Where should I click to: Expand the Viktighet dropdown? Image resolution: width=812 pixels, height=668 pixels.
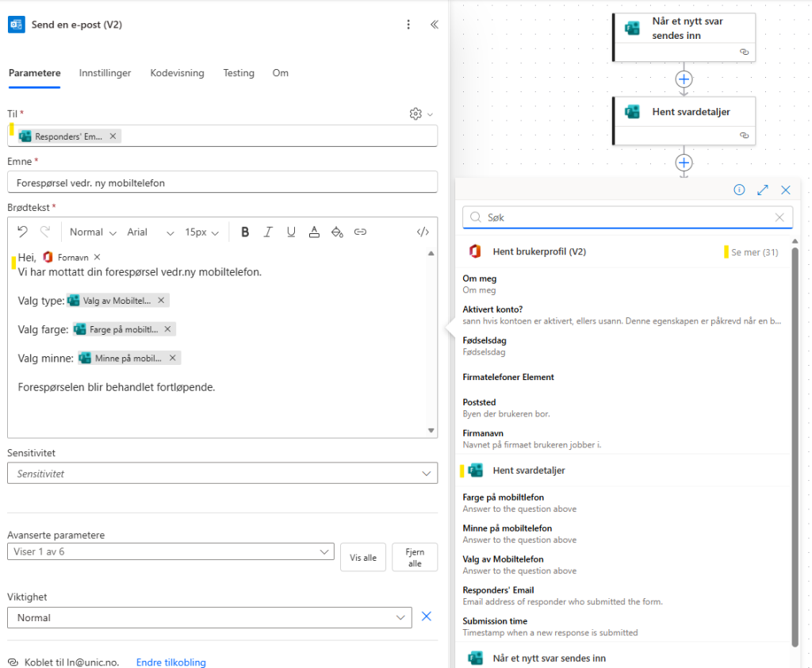click(209, 617)
